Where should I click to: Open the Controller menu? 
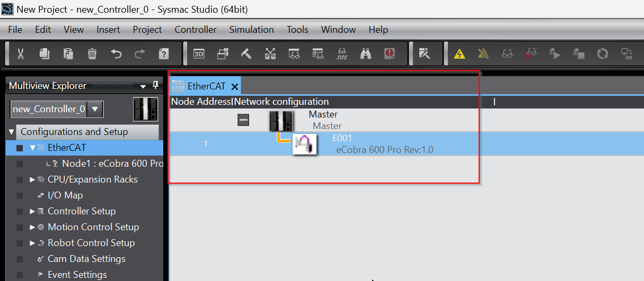click(x=196, y=30)
